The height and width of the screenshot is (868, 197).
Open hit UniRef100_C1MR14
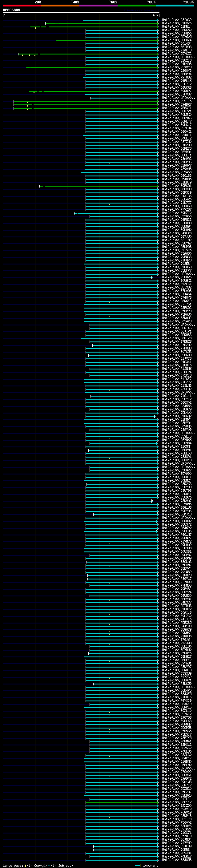176,26
